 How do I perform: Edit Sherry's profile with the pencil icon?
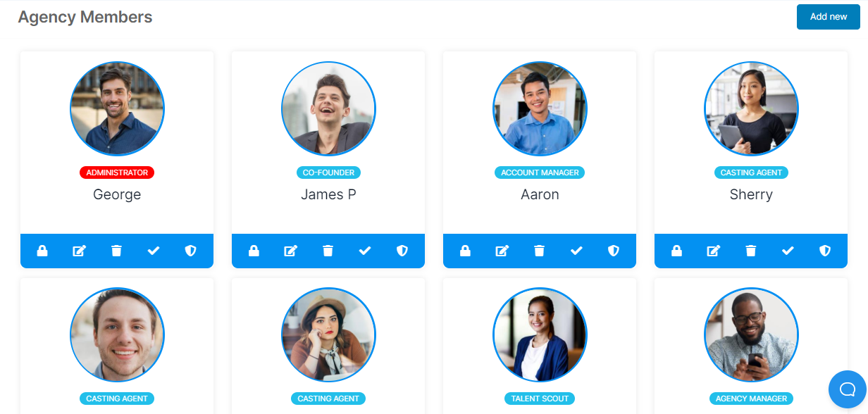[x=714, y=251]
